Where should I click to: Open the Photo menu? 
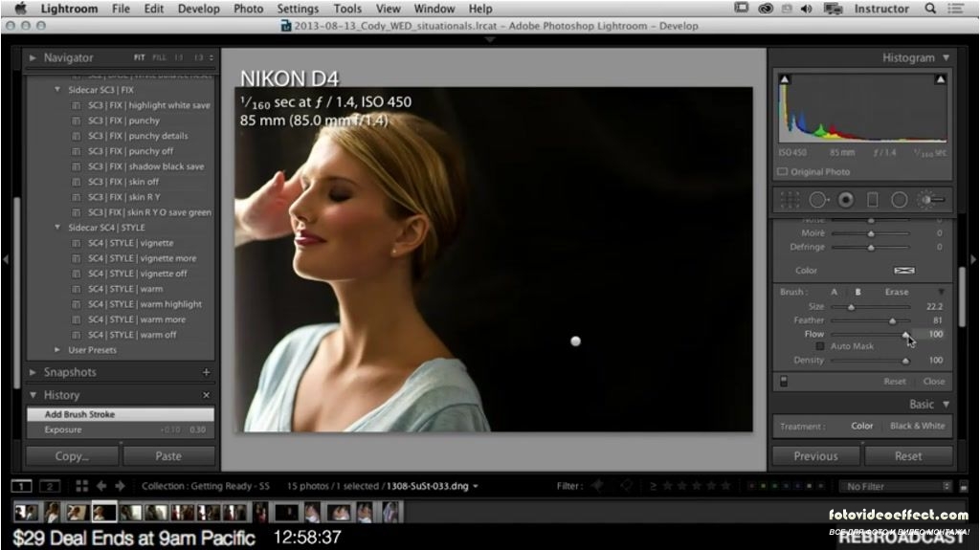click(248, 9)
